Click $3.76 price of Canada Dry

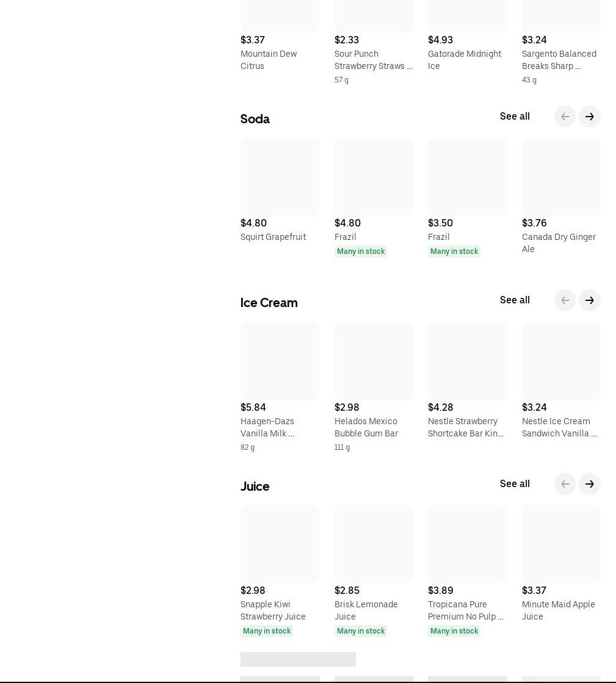[x=534, y=223]
